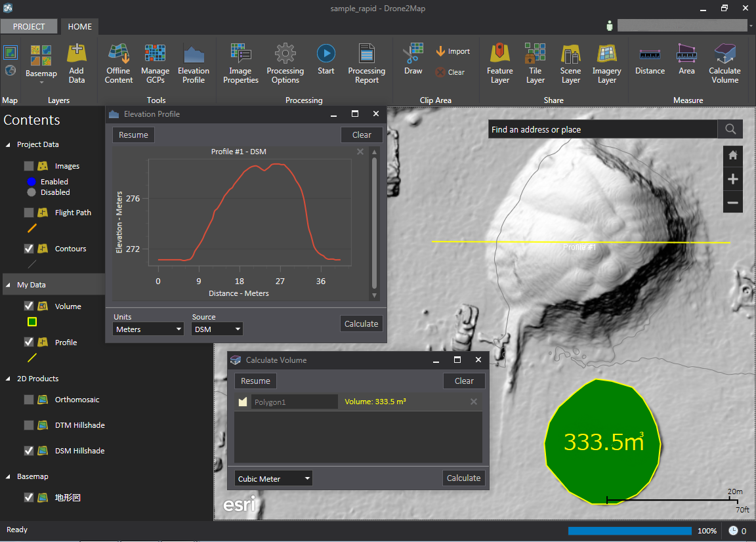The image size is (756, 542).
Task: Uncheck the 地形図 basemap layer
Action: pyautogui.click(x=29, y=497)
